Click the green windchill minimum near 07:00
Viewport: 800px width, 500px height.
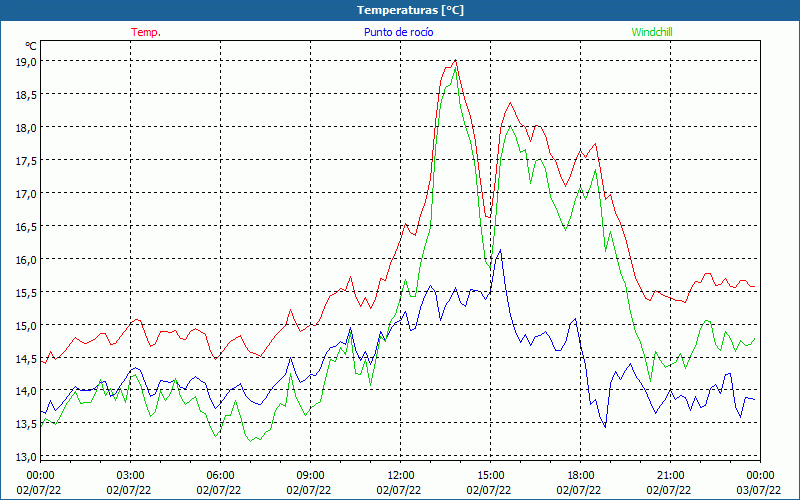coord(251,441)
